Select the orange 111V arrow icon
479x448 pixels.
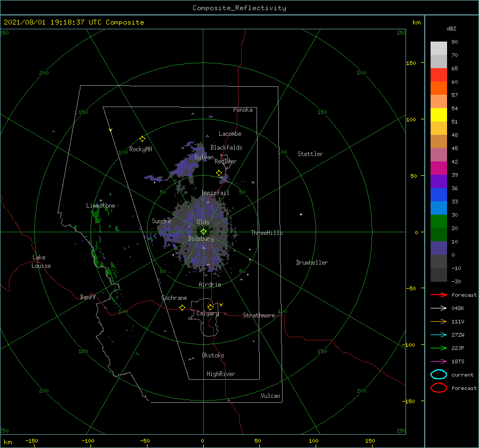coord(439,321)
